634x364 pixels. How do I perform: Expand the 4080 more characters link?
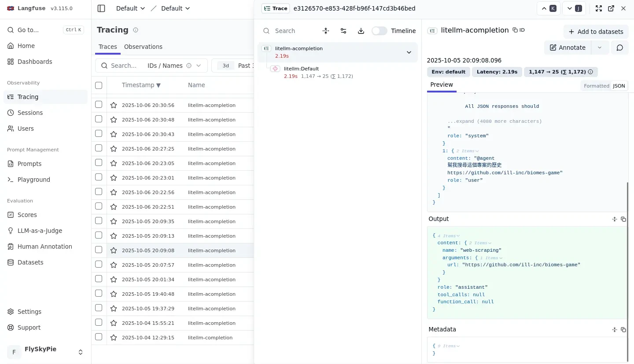494,121
